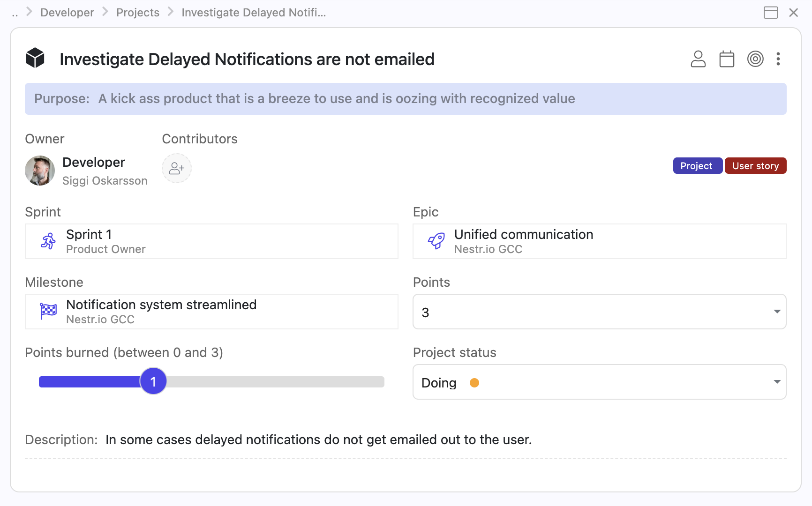Go to Developer in the breadcrumb
Image resolution: width=812 pixels, height=506 pixels.
(67, 13)
